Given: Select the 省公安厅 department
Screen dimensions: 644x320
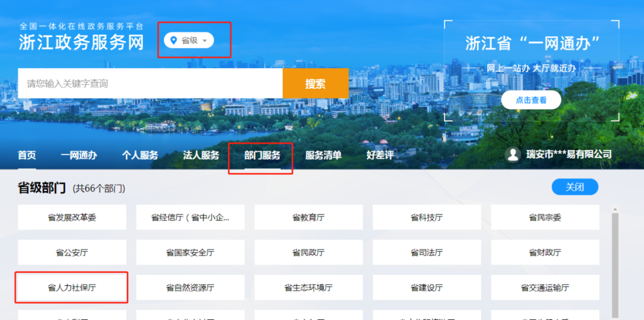Looking at the screenshot, I should (72, 253).
